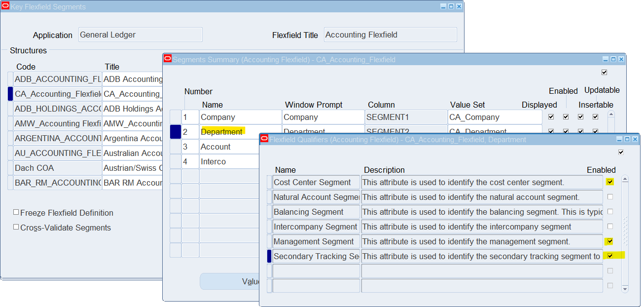This screenshot has width=644, height=307.
Task: Maximize the Segments Summary window
Action: tap(613, 59)
